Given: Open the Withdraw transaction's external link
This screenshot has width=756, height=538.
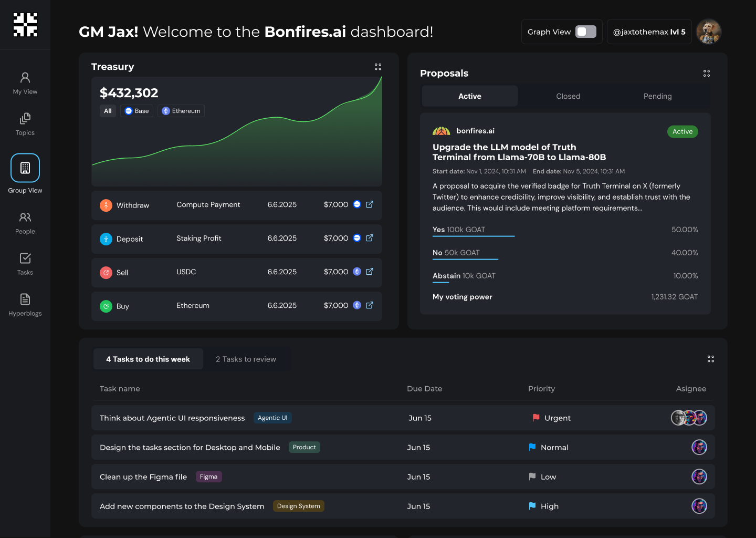Looking at the screenshot, I should [x=370, y=204].
